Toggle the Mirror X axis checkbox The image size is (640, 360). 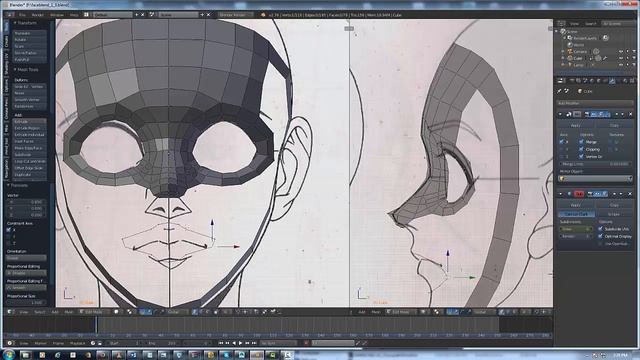(561, 142)
